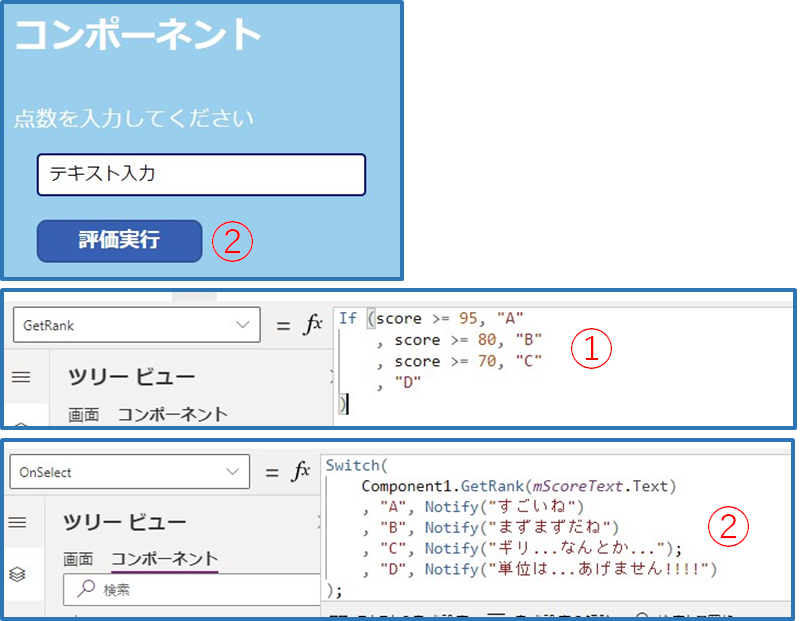The height and width of the screenshot is (621, 800).
Task: Select the コンポーネント tab under the GetRank panel
Action: click(172, 414)
